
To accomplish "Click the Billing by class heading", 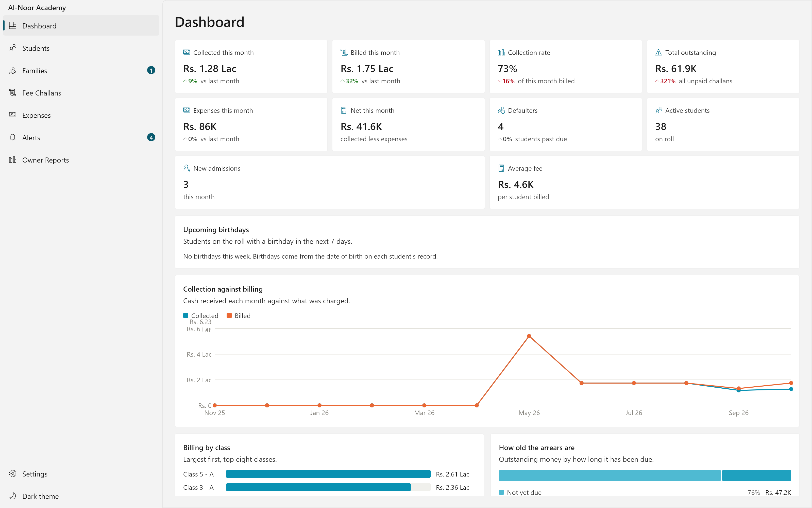I will (x=207, y=448).
